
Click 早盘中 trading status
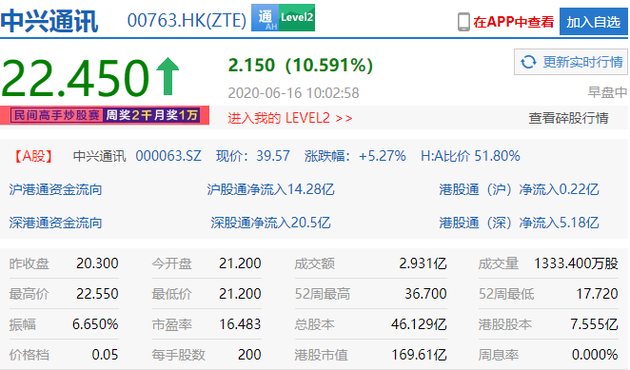tap(607, 92)
